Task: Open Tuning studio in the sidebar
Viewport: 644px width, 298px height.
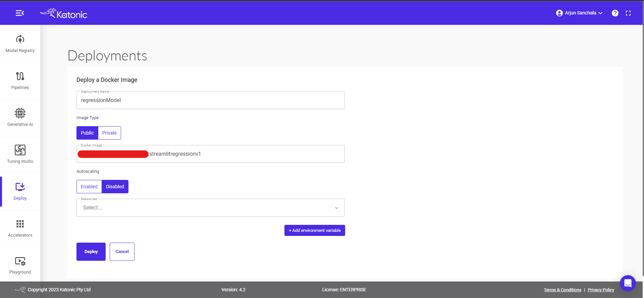Action: (x=20, y=154)
